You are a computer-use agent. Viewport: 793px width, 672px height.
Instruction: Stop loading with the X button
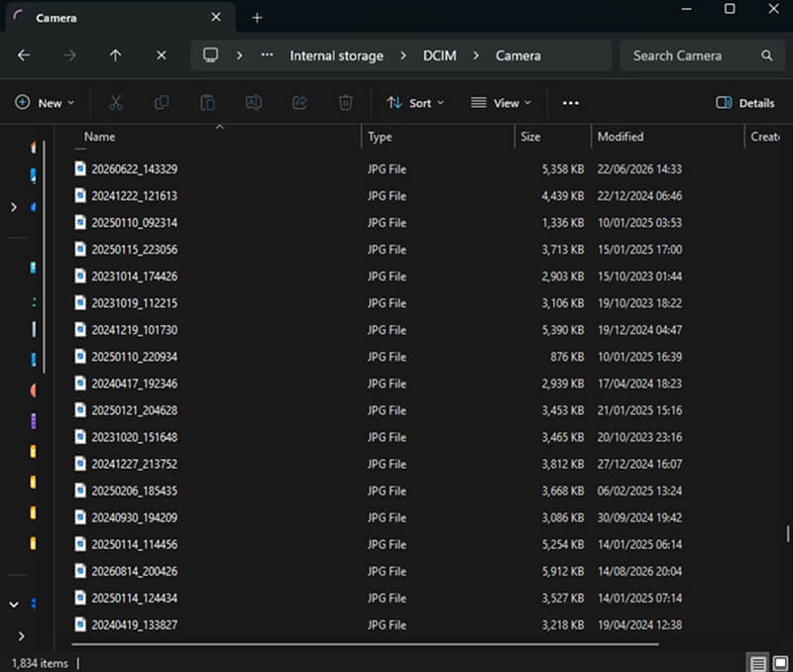click(162, 56)
